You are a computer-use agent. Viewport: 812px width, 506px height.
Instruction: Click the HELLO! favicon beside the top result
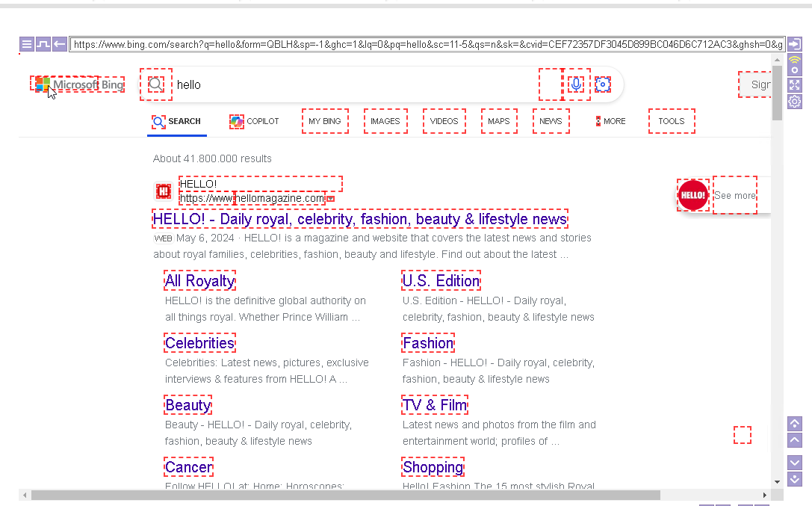click(162, 191)
